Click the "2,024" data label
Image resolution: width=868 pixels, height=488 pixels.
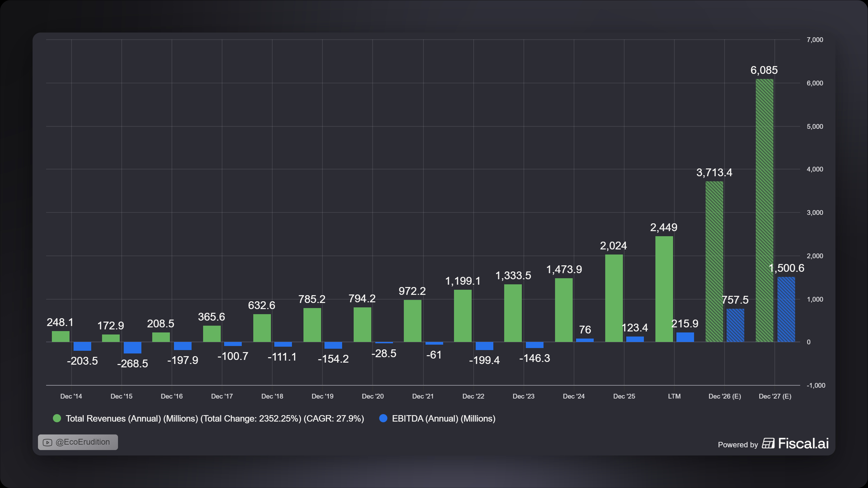click(614, 246)
